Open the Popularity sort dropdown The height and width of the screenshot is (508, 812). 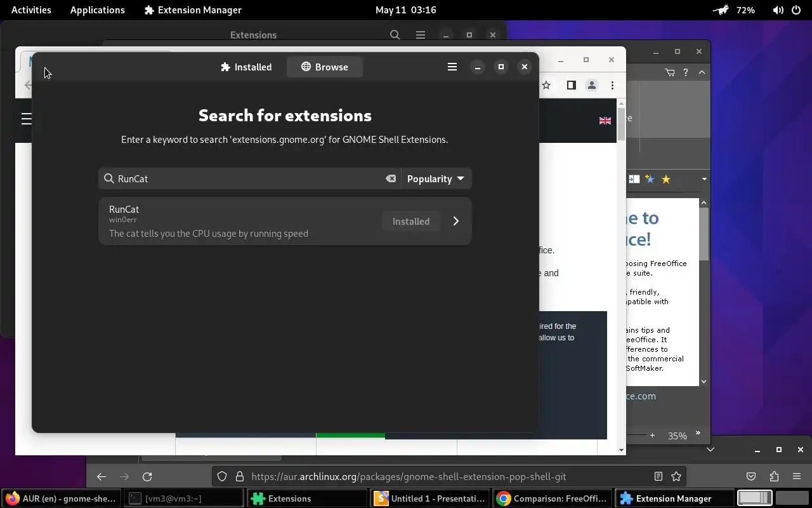point(435,178)
